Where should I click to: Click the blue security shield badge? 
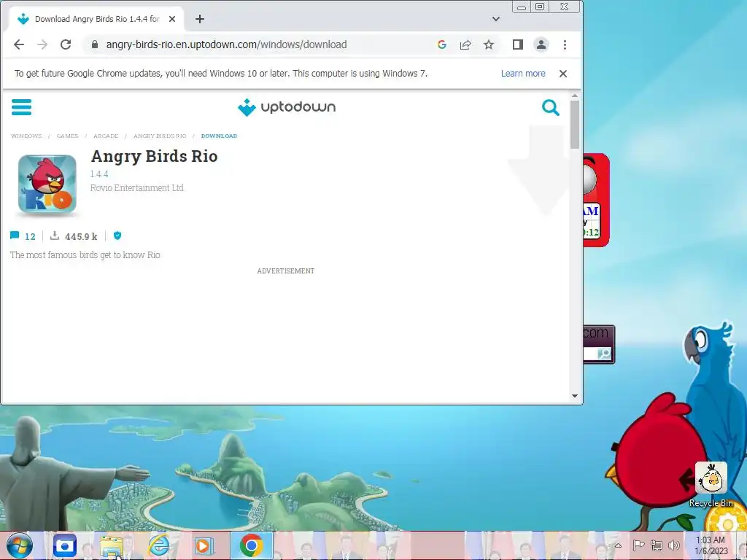[x=117, y=236]
